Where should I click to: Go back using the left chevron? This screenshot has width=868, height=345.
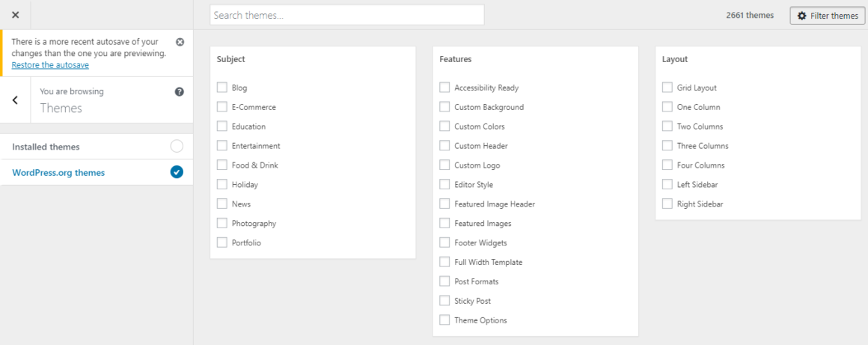point(15,100)
